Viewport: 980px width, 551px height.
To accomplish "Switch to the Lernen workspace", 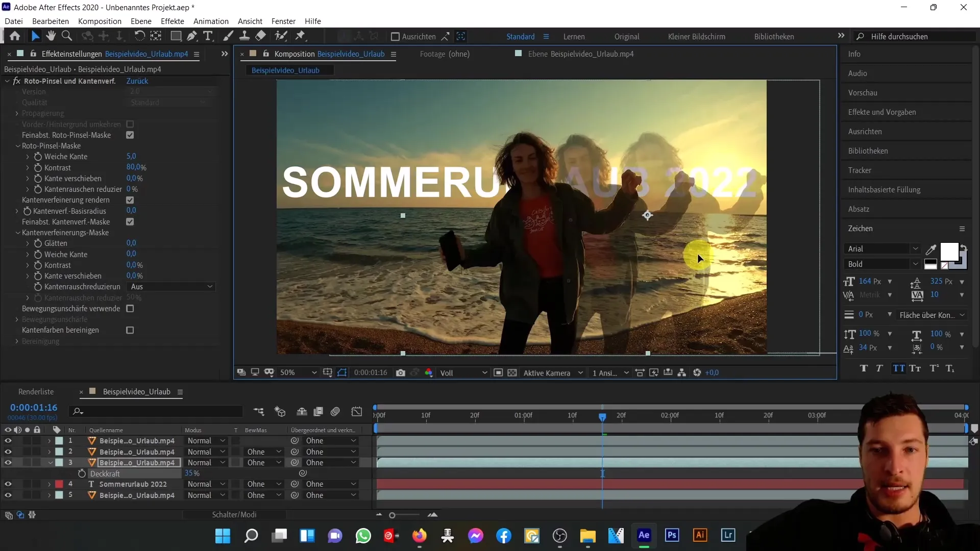I will point(574,37).
